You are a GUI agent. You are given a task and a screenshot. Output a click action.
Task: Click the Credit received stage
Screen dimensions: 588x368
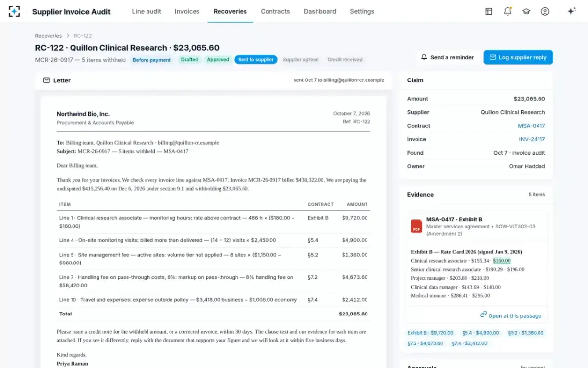click(x=345, y=60)
